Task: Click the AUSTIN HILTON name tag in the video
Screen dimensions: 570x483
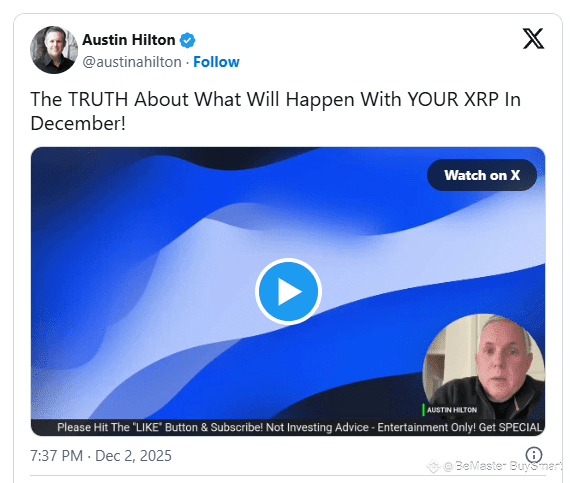Action: pyautogui.click(x=451, y=410)
